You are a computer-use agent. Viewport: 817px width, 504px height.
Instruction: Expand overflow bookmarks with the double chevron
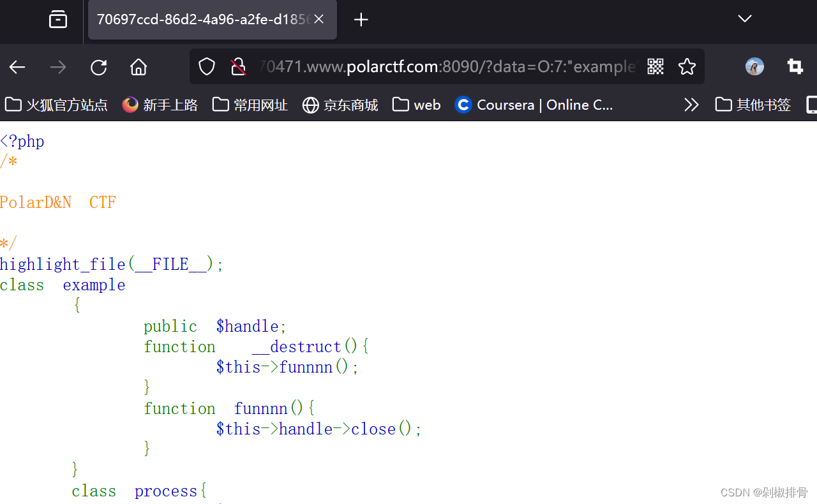(x=691, y=105)
